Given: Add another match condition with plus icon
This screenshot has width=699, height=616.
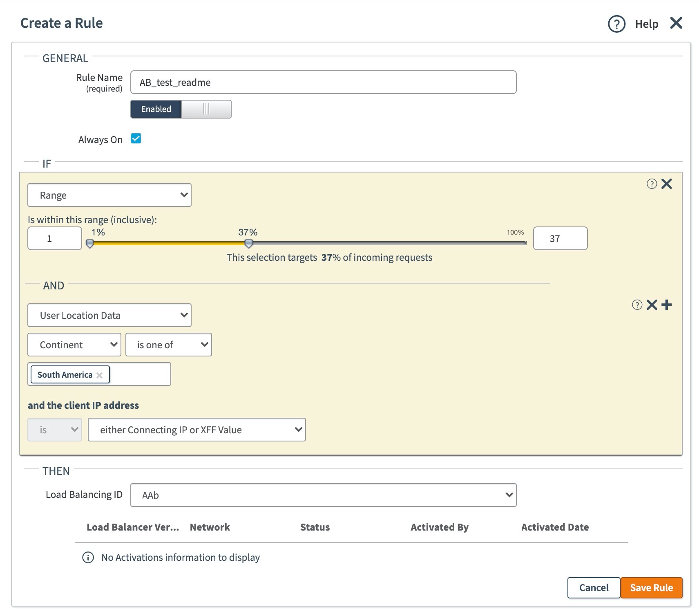Looking at the screenshot, I should [x=667, y=305].
